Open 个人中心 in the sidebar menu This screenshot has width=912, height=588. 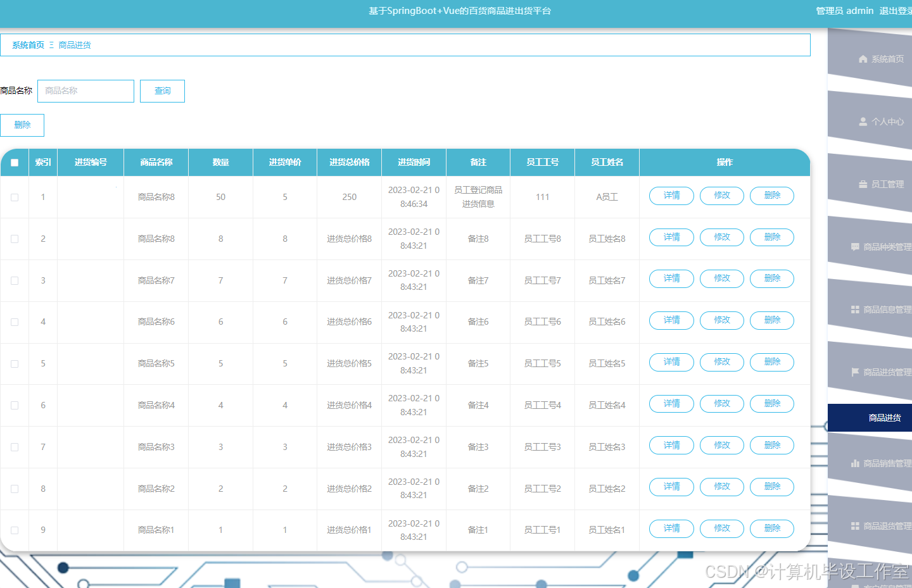pyautogui.click(x=870, y=122)
